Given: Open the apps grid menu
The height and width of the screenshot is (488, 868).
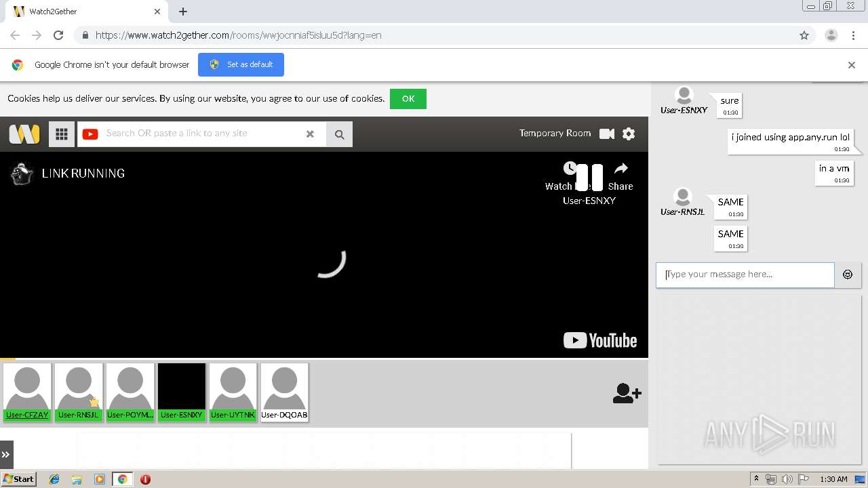Looking at the screenshot, I should pyautogui.click(x=62, y=134).
